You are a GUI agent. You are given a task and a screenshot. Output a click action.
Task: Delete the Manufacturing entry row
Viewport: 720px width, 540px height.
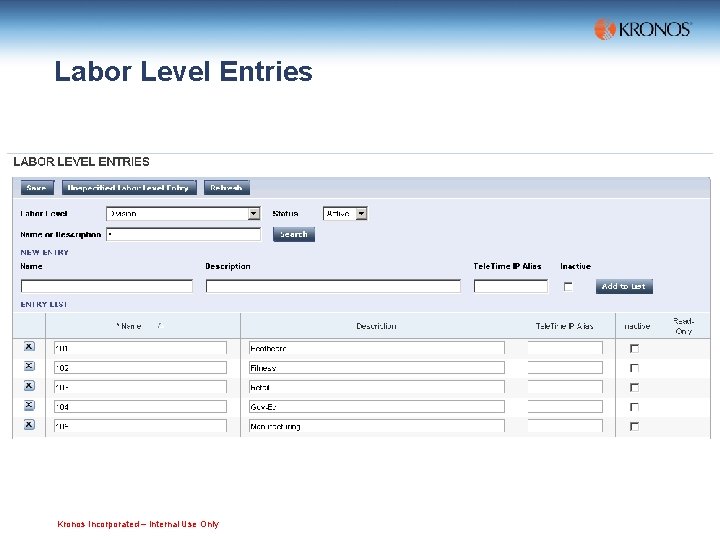[29, 424]
